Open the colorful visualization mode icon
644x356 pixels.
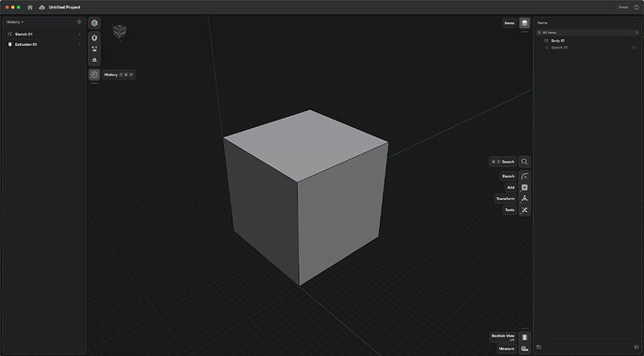94,23
